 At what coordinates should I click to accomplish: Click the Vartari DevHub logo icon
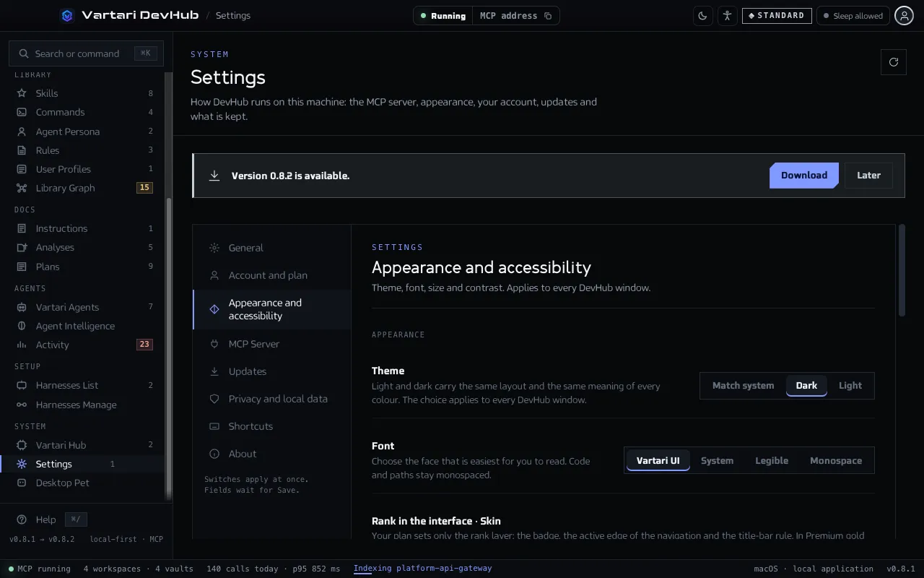(x=67, y=15)
